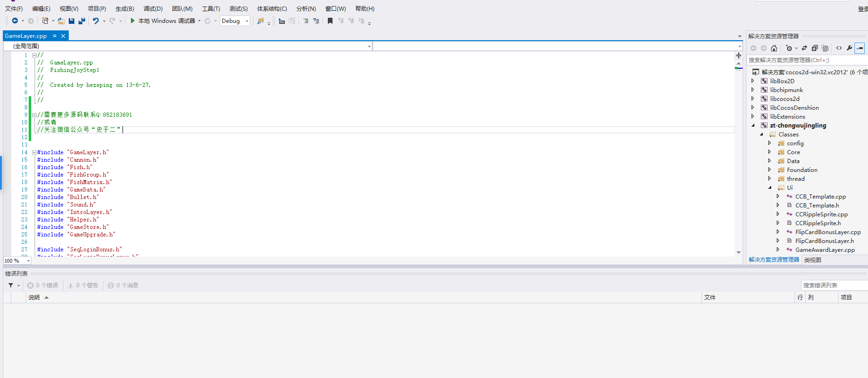Open the member navigation dropdown arrow
This screenshot has width=868, height=378.
tap(739, 46)
